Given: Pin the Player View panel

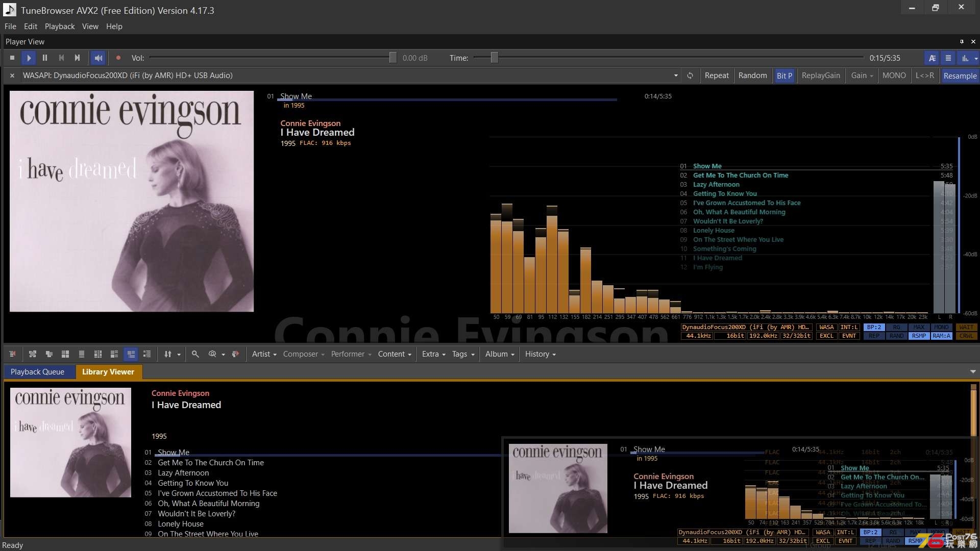Looking at the screenshot, I should point(962,42).
